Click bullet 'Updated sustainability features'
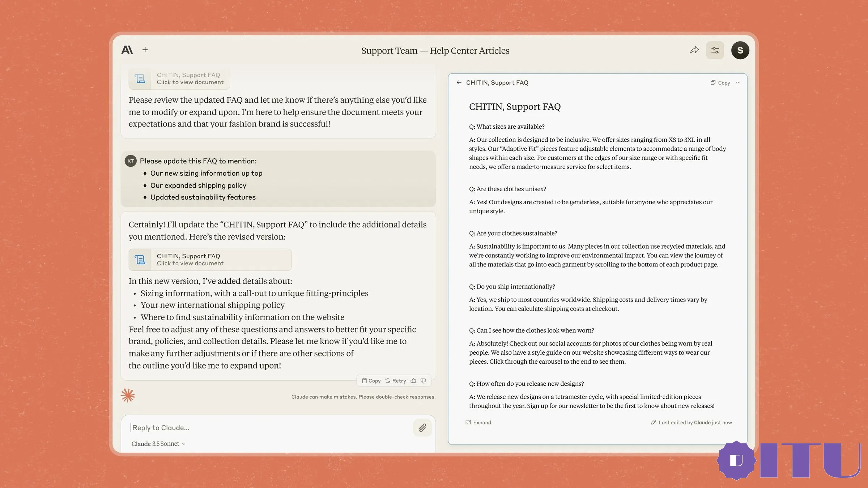This screenshot has height=488, width=868. tap(203, 197)
